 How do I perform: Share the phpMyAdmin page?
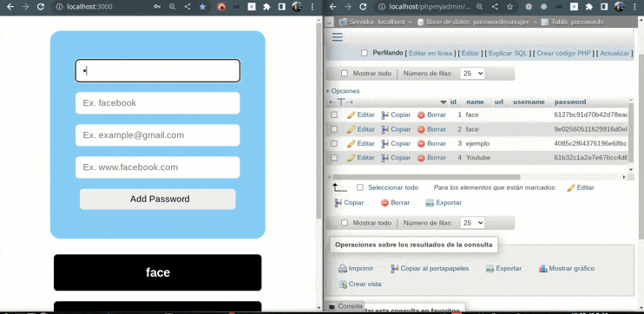(x=495, y=7)
